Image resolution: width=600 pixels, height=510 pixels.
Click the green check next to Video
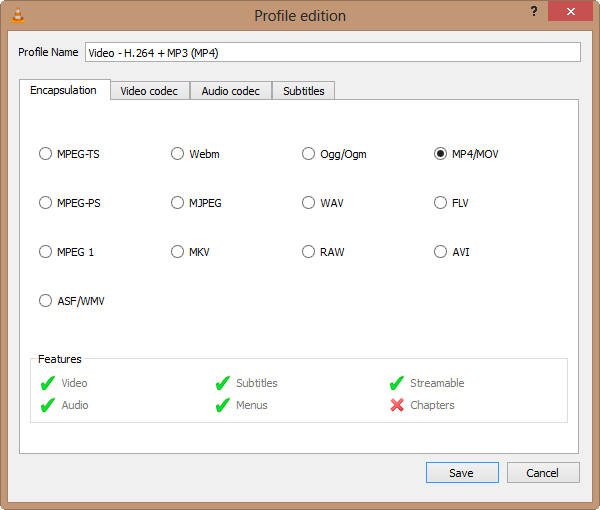(47, 383)
